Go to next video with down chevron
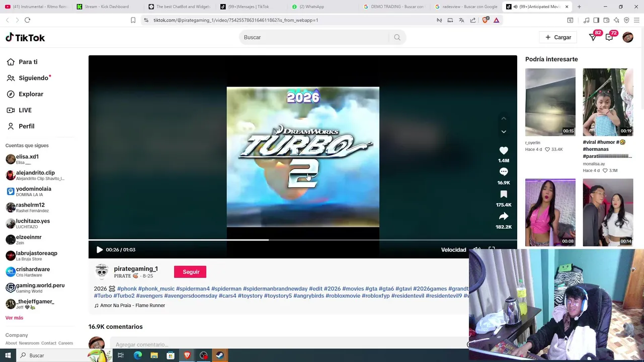Image resolution: width=644 pixels, height=362 pixels. (x=504, y=132)
